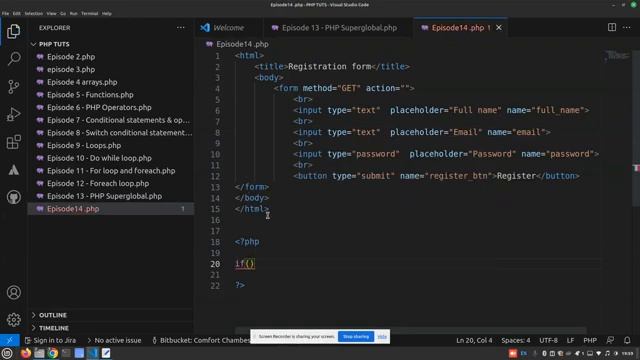Open the GitHub view in activity bar

point(13,197)
